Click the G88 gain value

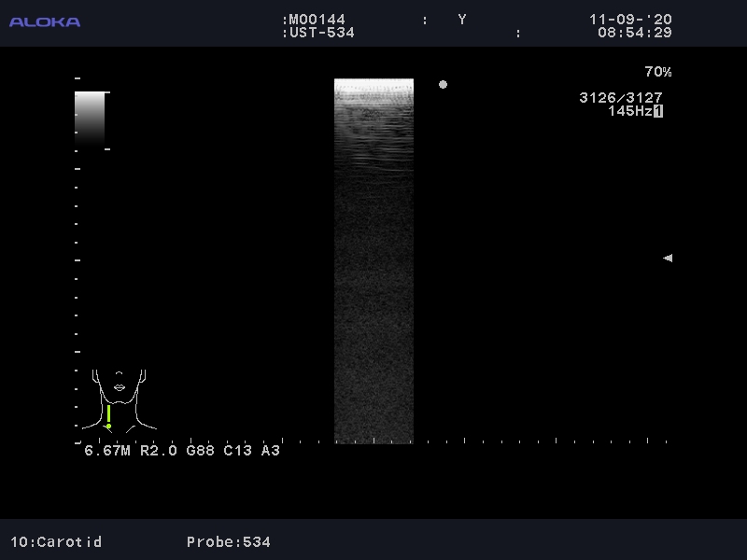tap(201, 451)
